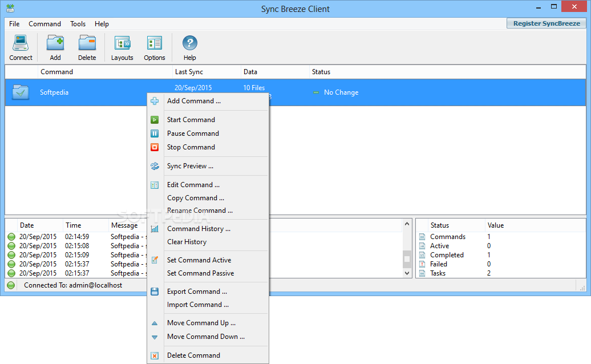The image size is (591, 364).
Task: Click the Last Sync column header
Action: pos(207,71)
